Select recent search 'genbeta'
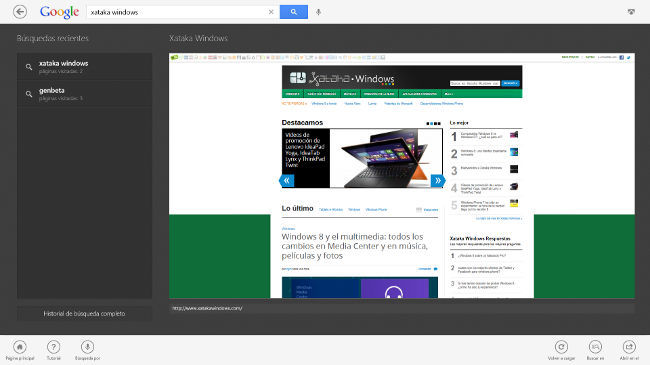This screenshot has height=365, width=650. [84, 94]
